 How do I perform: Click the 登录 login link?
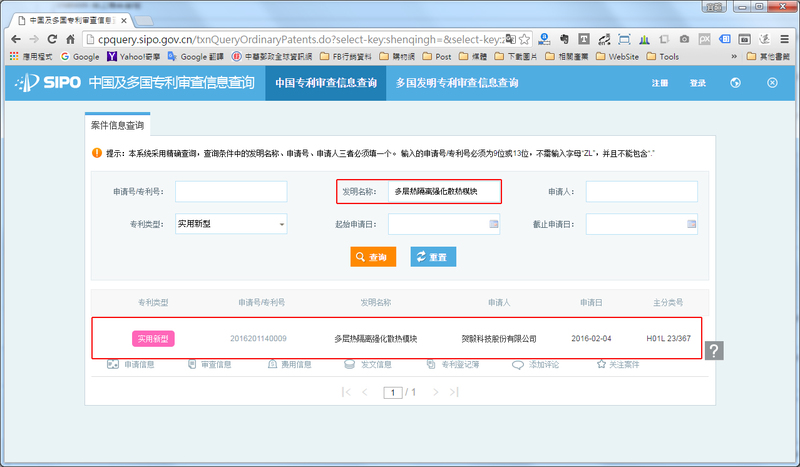tap(698, 83)
